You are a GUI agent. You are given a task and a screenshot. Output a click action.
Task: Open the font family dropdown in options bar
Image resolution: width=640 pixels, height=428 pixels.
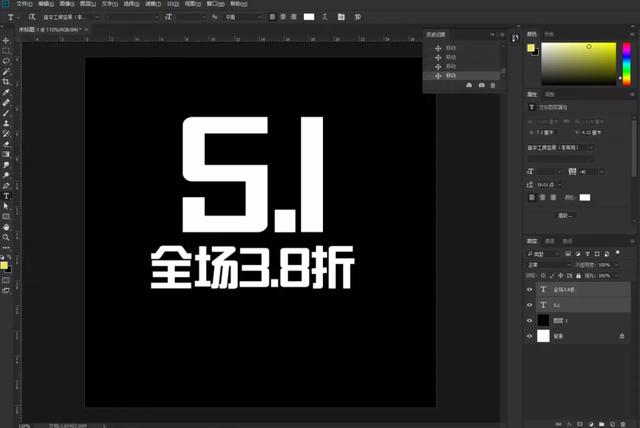coord(66,17)
